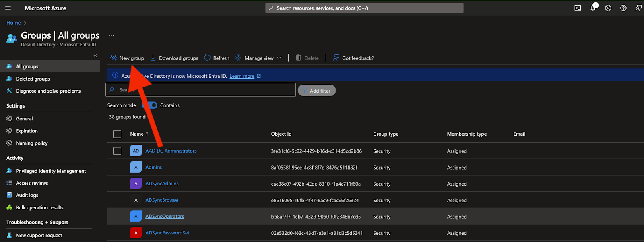644x242 pixels.
Task: Open Privileged Identity Management
Action: [50, 171]
